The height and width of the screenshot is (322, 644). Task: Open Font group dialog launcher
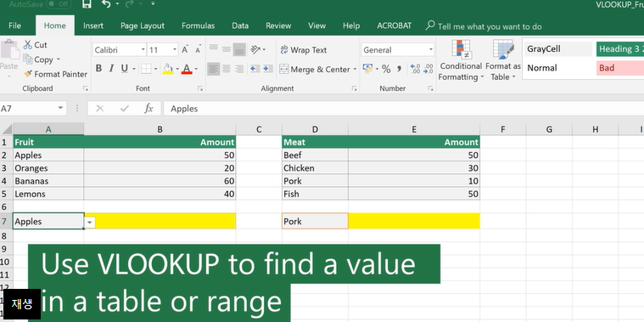(x=200, y=88)
